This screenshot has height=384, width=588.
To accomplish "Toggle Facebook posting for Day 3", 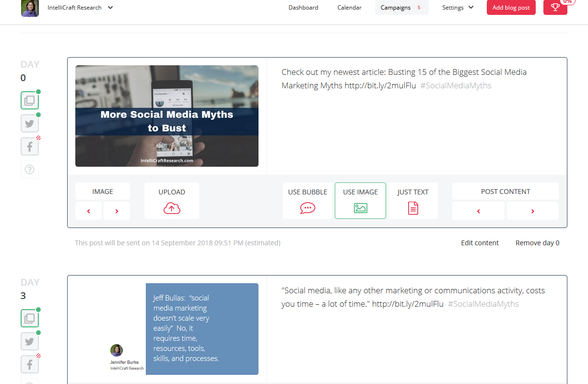I will (30, 364).
